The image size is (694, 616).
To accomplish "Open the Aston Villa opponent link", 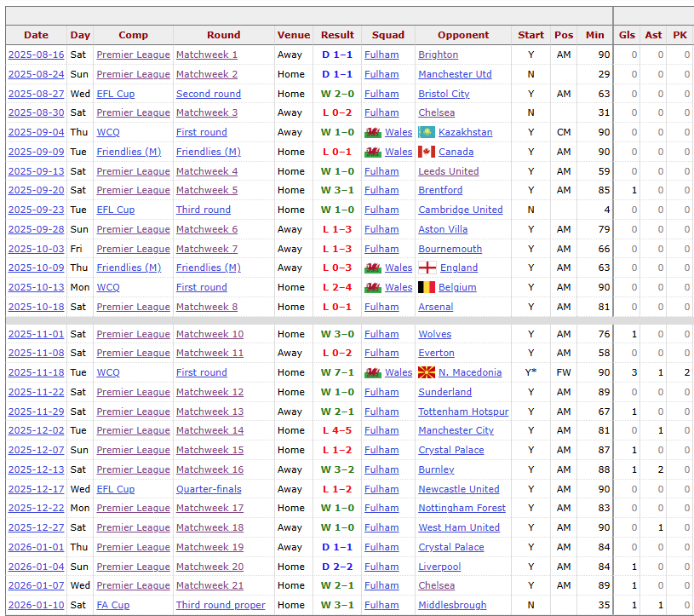I will click(443, 229).
